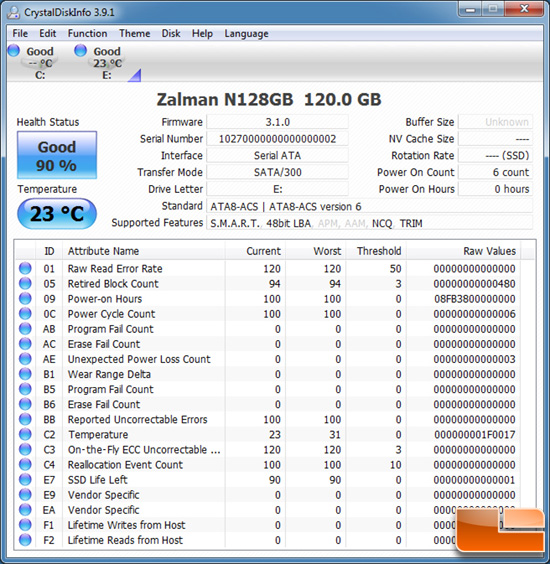Open the Theme menu

135,33
